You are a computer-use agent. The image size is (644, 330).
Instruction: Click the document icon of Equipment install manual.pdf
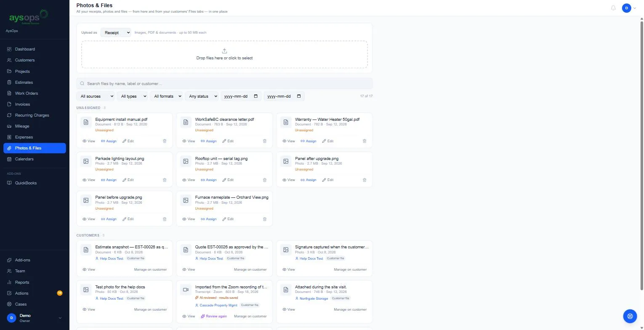[86, 122]
